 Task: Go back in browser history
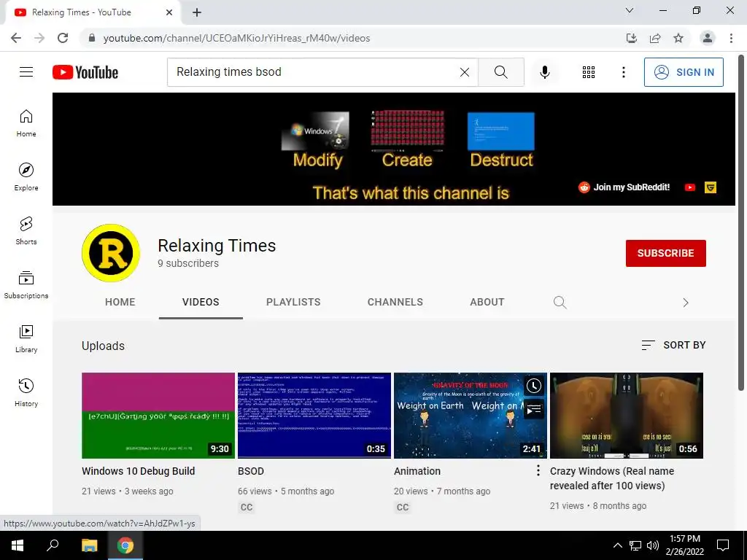[x=16, y=38]
